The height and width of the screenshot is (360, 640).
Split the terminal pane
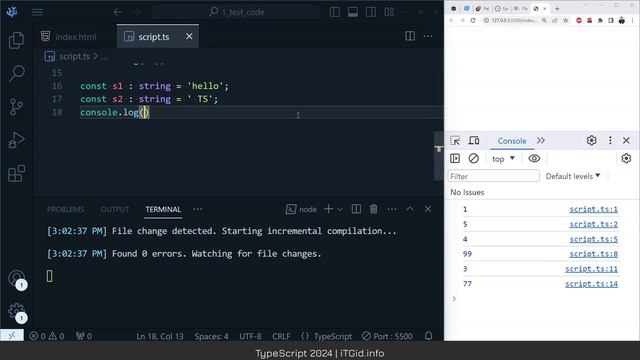click(356, 209)
